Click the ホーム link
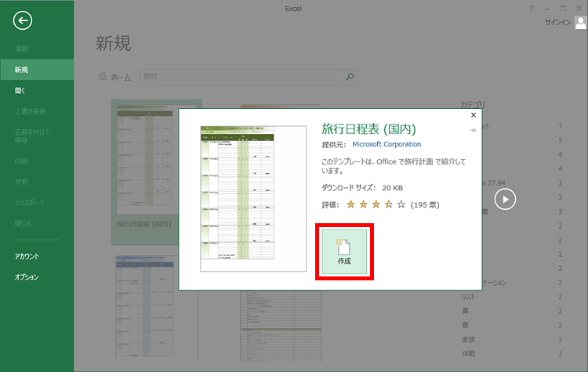The width and height of the screenshot is (588, 372). 121,78
